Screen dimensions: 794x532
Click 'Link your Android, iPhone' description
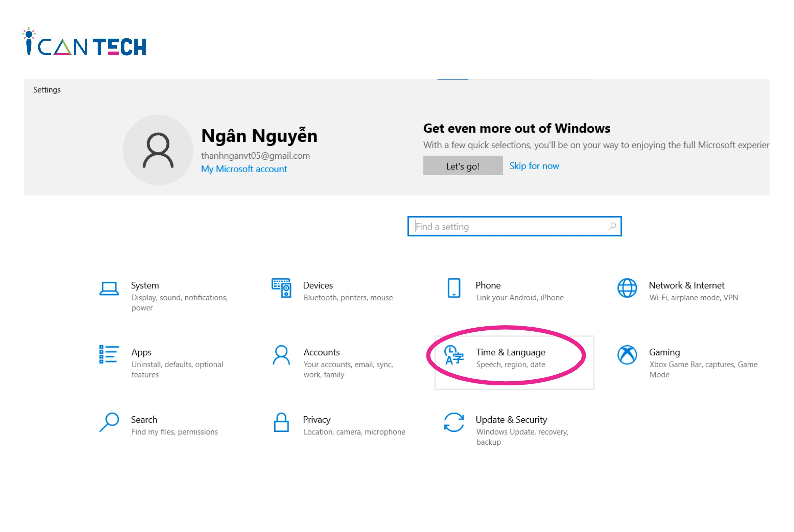coord(520,298)
